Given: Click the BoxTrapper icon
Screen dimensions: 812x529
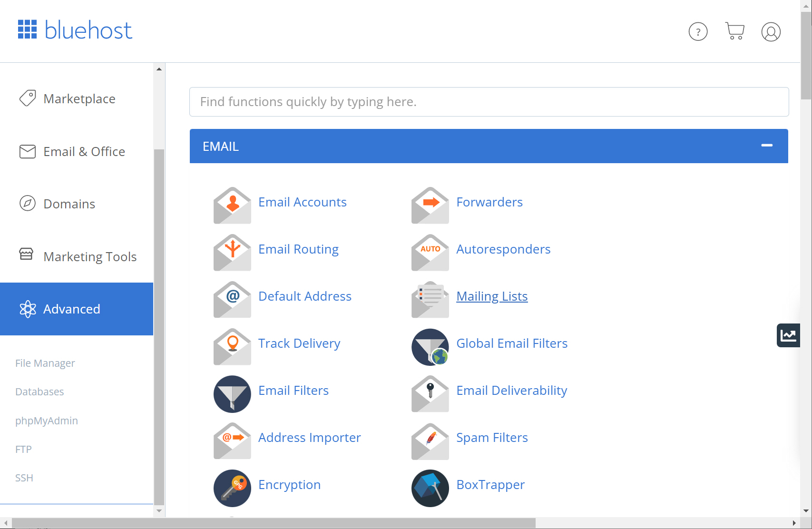Looking at the screenshot, I should tap(430, 488).
